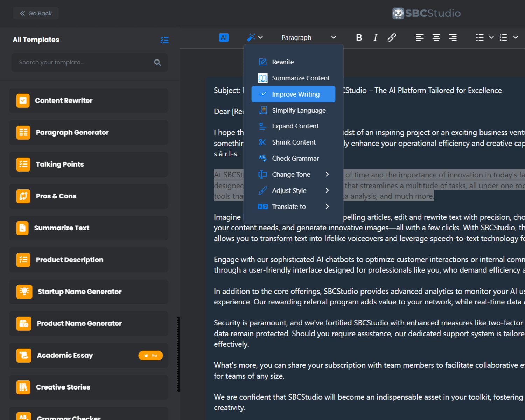
Task: Click the Product Name Generator label
Action: click(x=79, y=323)
